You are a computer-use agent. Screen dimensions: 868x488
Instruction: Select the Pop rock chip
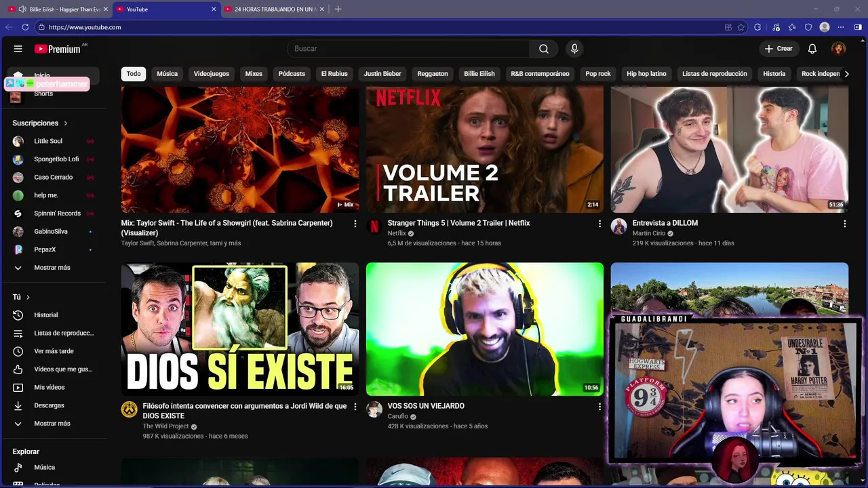(x=598, y=74)
